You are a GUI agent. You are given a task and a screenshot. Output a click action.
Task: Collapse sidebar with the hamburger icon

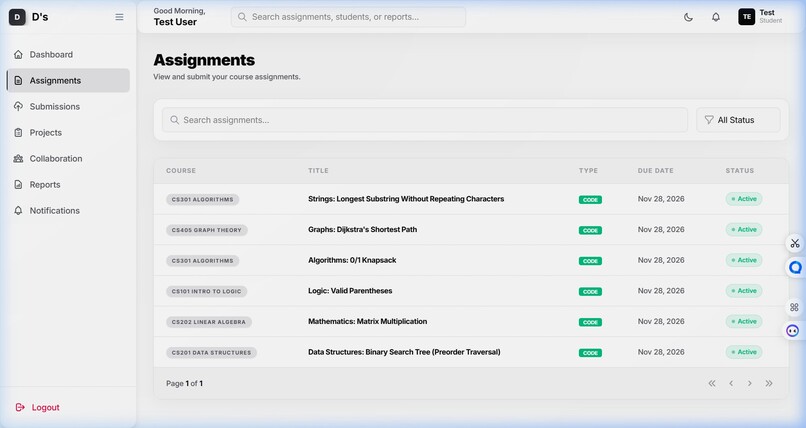click(x=119, y=17)
